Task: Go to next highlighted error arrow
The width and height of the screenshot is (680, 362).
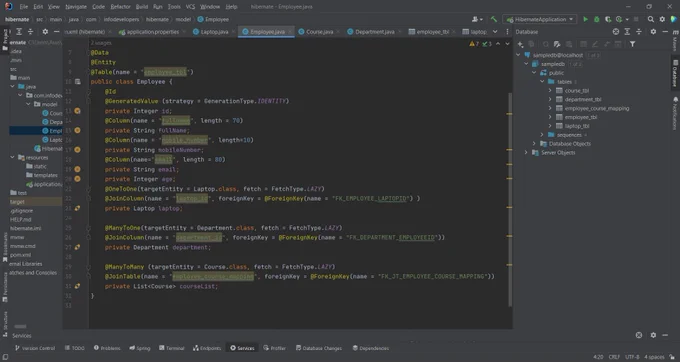Action: [507, 44]
